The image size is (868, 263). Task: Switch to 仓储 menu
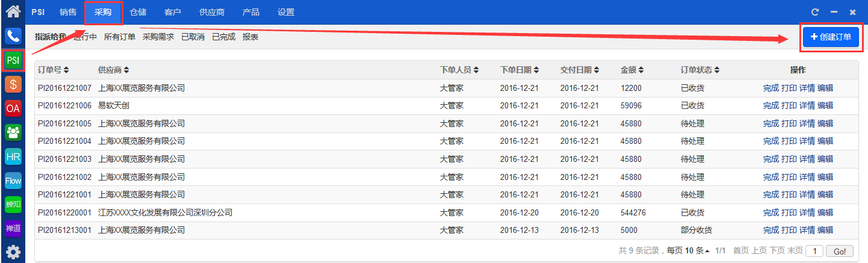(138, 12)
